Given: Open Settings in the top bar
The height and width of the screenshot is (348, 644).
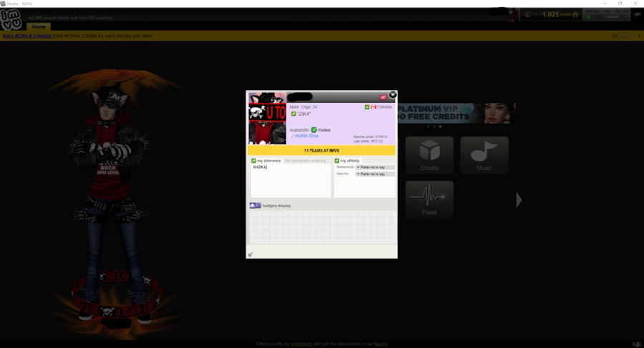Looking at the screenshot, I should (592, 11).
